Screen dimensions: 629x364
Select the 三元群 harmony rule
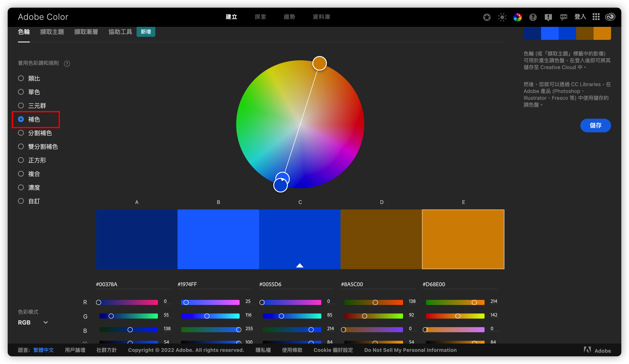click(x=32, y=105)
